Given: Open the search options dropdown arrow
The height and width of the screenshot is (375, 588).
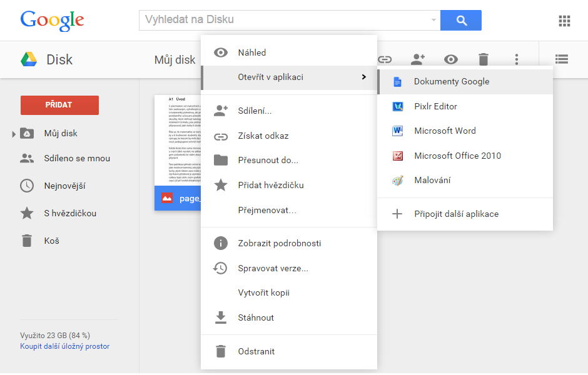Looking at the screenshot, I should coord(433,20).
